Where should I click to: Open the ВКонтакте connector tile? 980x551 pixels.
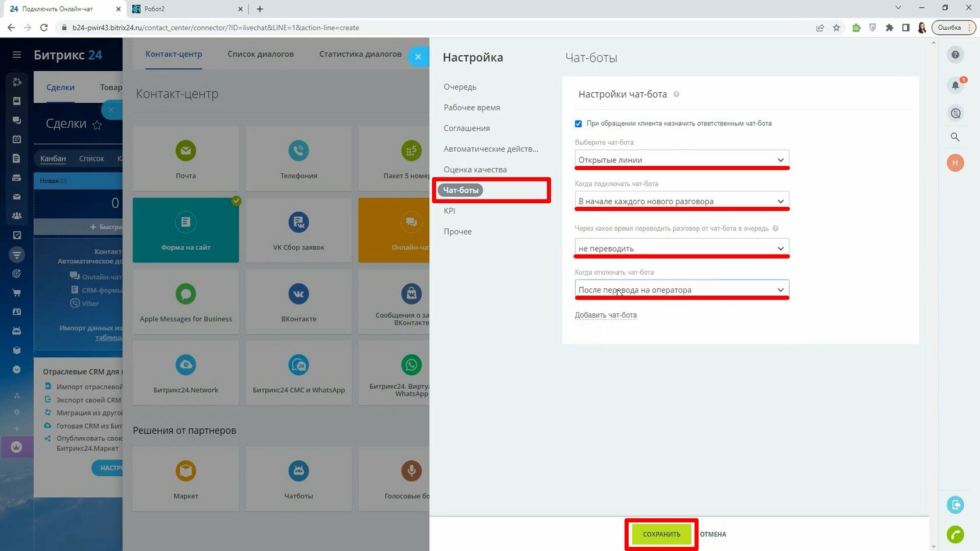click(299, 301)
